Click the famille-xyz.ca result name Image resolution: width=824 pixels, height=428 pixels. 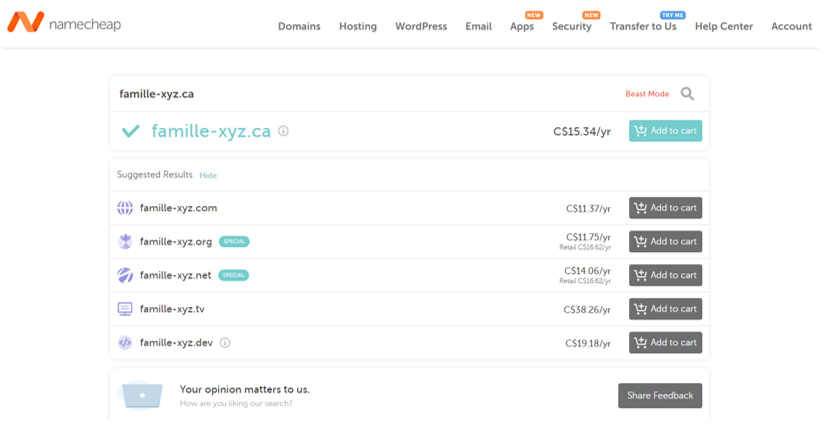211,131
